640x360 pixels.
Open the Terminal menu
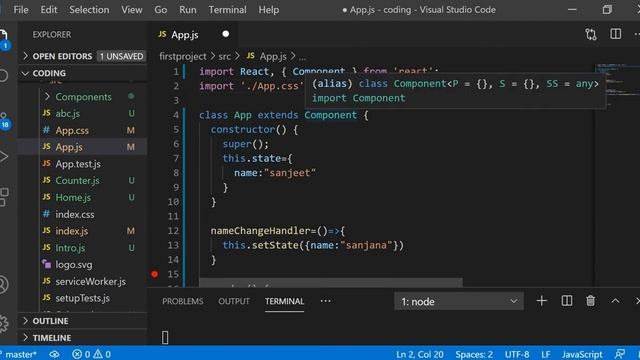[x=227, y=10]
